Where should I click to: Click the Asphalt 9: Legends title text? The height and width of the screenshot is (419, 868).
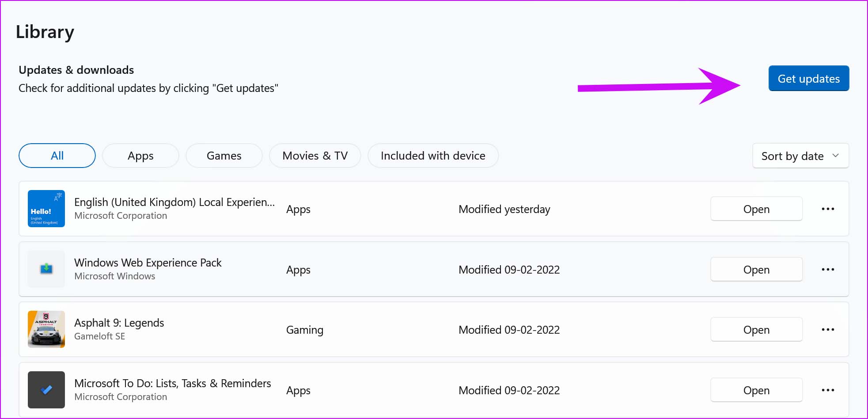119,323
